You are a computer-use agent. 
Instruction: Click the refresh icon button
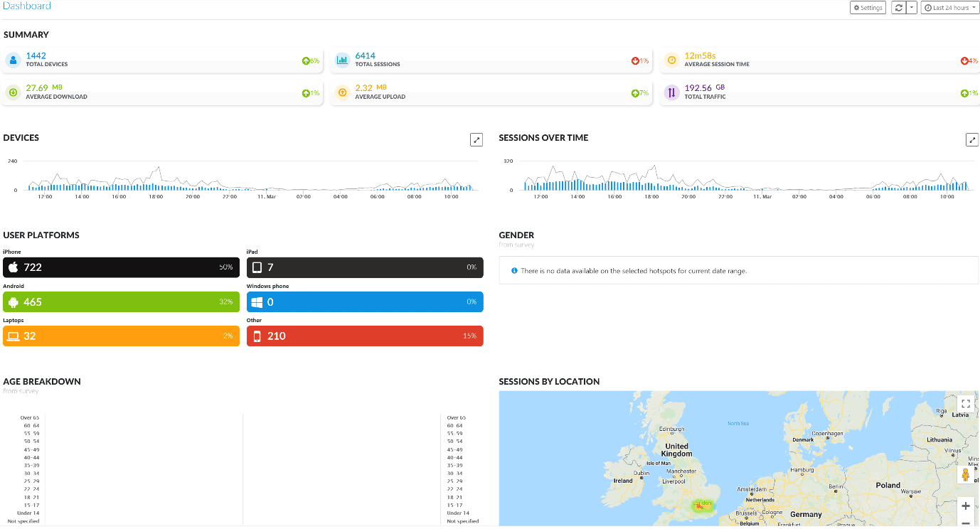pyautogui.click(x=899, y=8)
